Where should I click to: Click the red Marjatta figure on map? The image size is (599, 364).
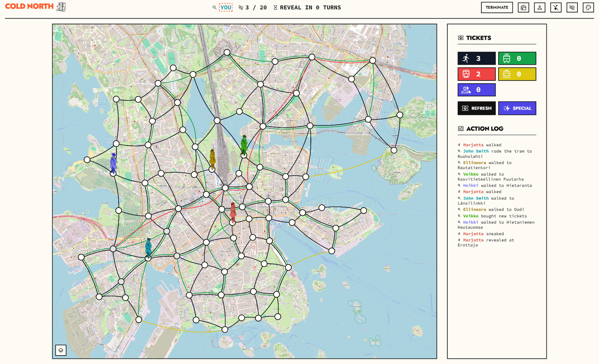click(x=233, y=213)
